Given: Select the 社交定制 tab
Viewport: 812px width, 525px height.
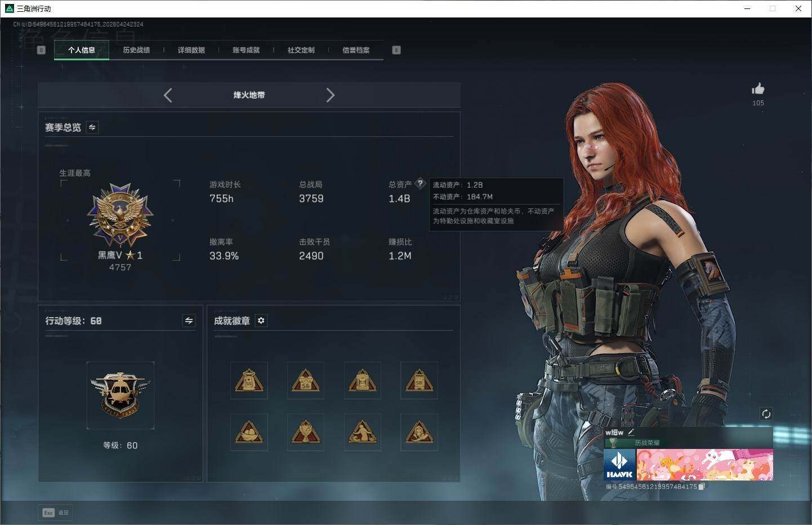Looking at the screenshot, I should click(301, 50).
